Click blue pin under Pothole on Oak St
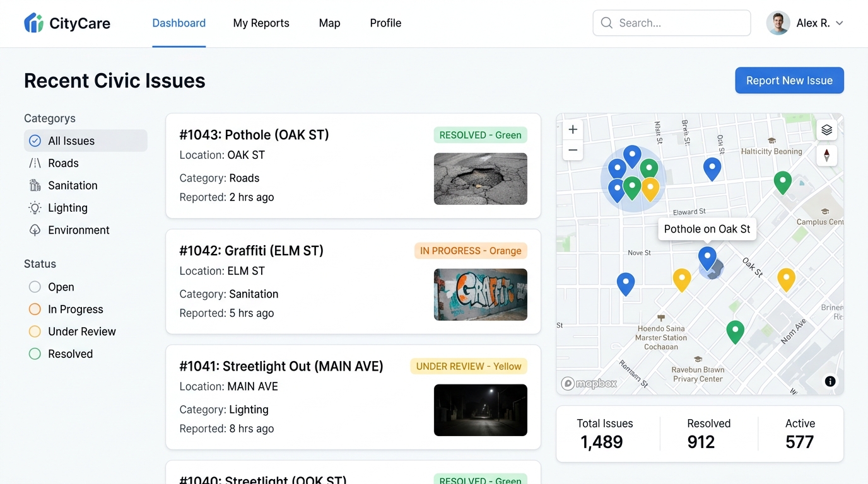This screenshot has height=484, width=868. click(707, 258)
